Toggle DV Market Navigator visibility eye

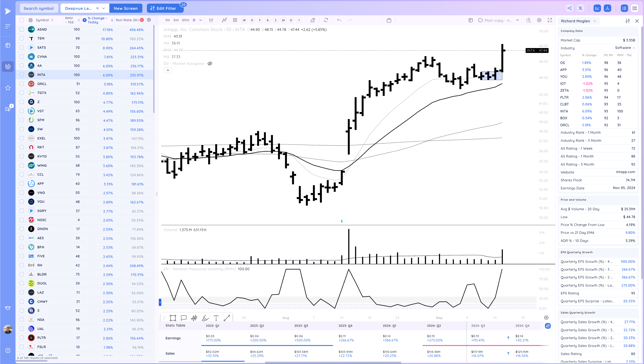[210, 64]
